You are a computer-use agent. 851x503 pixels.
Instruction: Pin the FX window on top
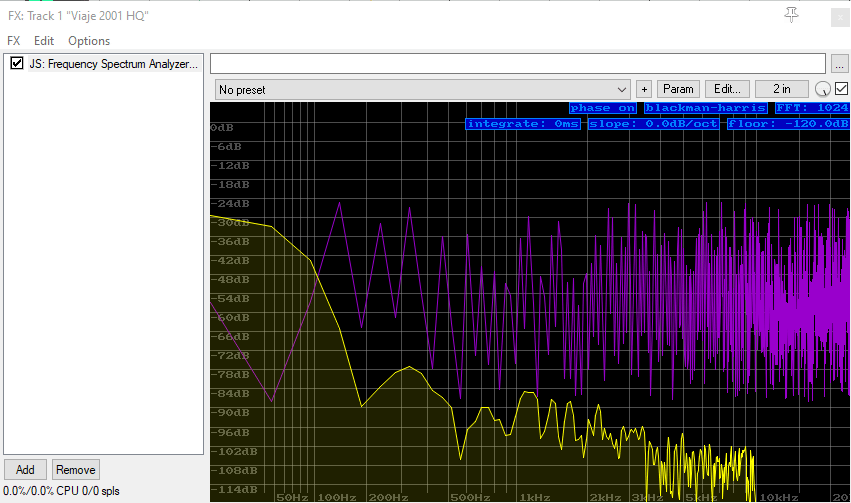coord(791,15)
